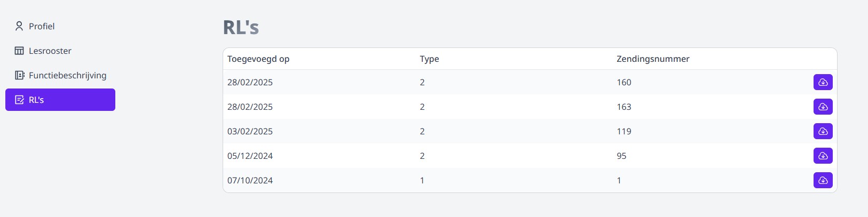
Task: Click the Zendingsnummer column header
Action: tap(653, 59)
